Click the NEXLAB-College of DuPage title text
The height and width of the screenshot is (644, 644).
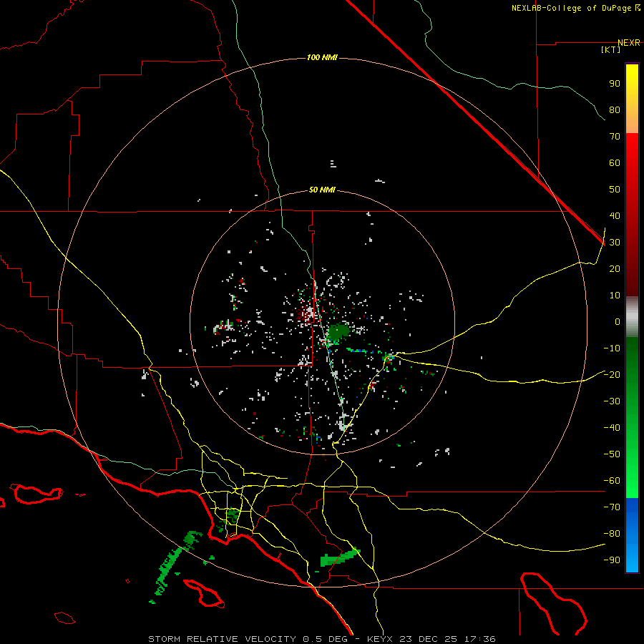click(x=575, y=8)
